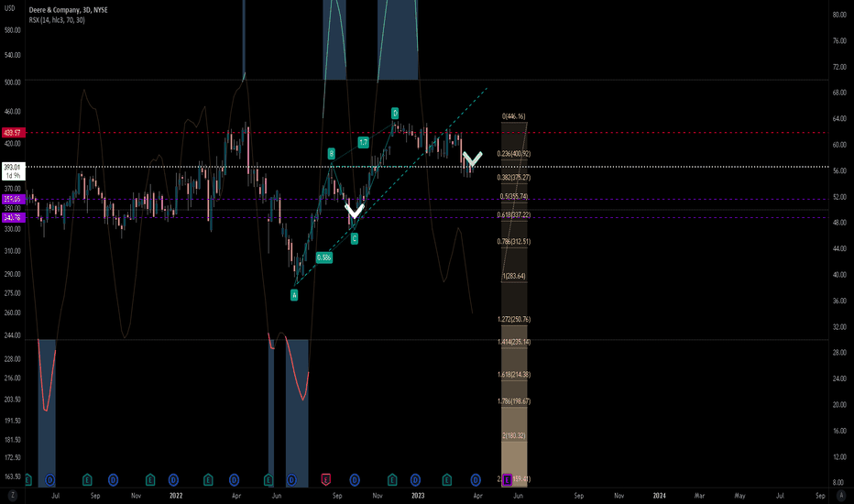Open dividend D marker above Apr 2022 label
The width and height of the screenshot is (854, 504).
tap(234, 480)
